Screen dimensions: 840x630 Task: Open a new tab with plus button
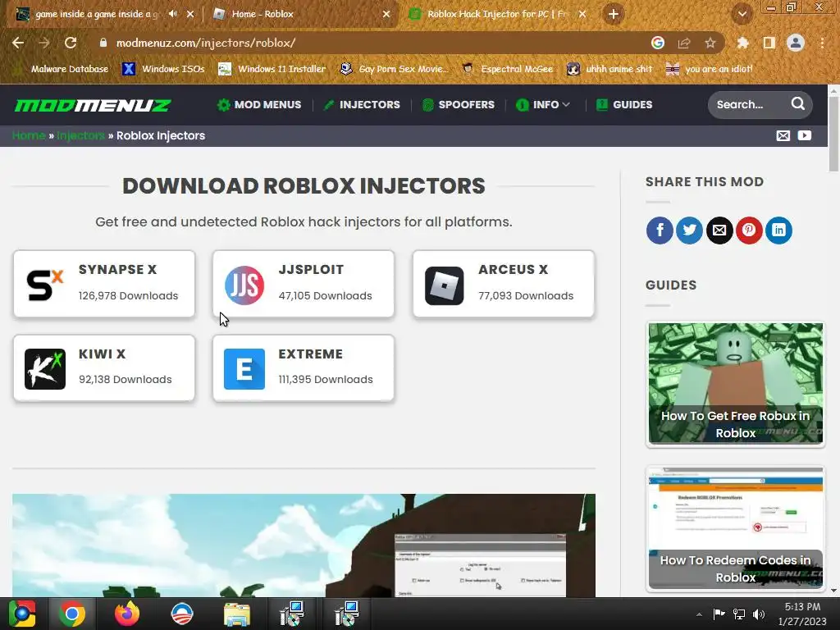[614, 14]
